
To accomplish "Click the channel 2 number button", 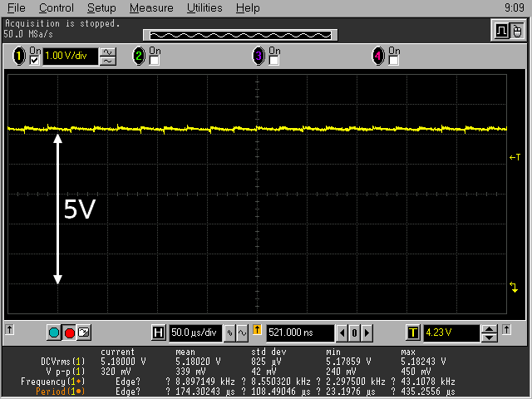I will coord(139,56).
